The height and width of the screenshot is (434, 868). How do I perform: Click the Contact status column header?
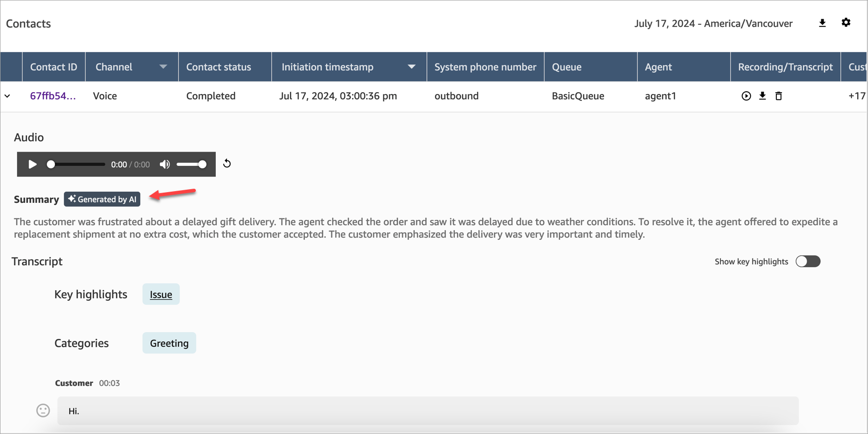click(219, 67)
